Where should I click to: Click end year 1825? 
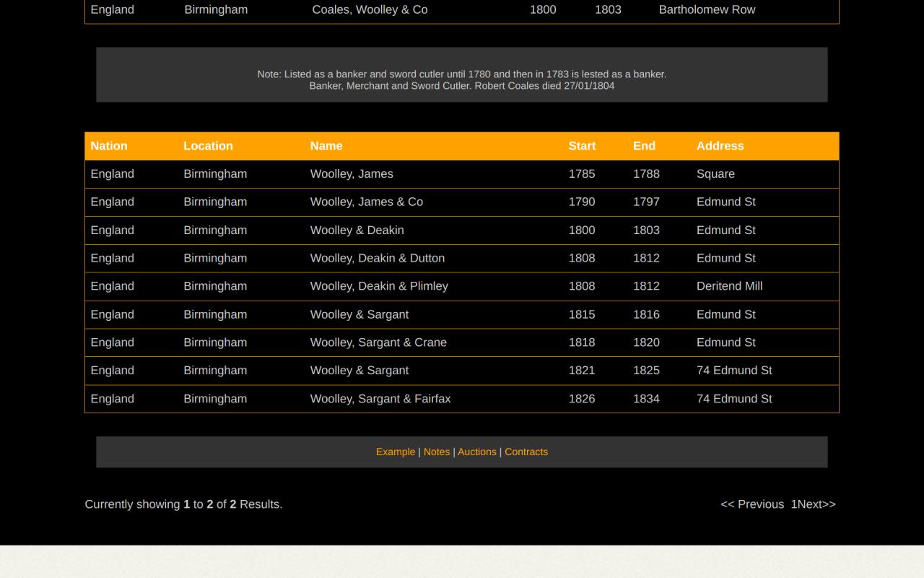pos(646,371)
